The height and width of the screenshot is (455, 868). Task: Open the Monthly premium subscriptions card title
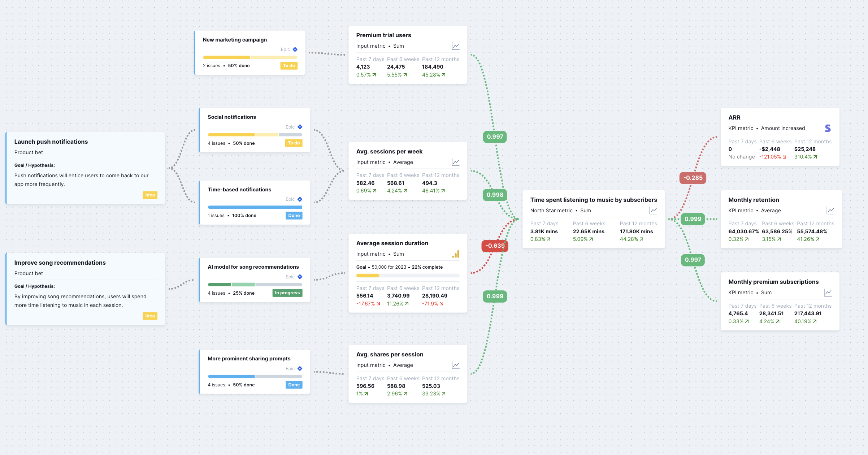click(x=773, y=282)
